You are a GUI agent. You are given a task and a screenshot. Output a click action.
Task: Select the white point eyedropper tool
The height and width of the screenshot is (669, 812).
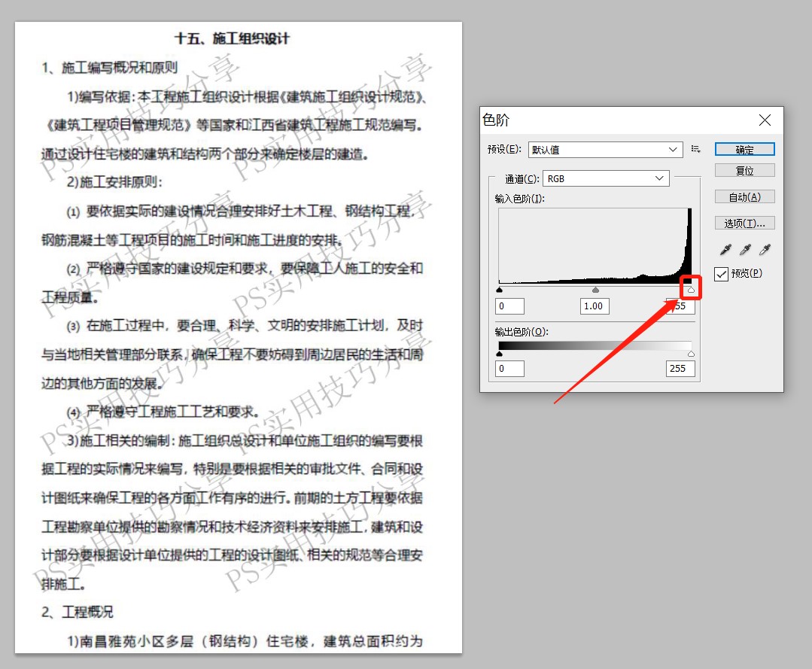(764, 249)
